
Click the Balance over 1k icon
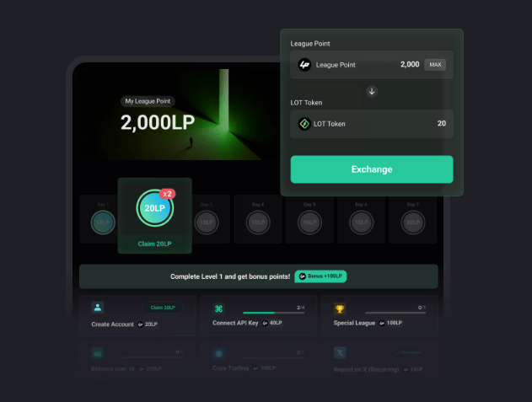tap(98, 353)
